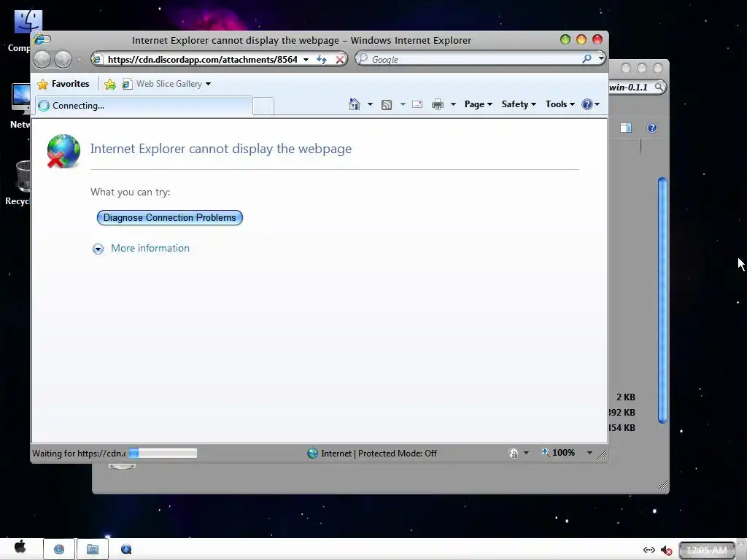Click the address bar URL field
747x560 pixels.
pyautogui.click(x=203, y=60)
